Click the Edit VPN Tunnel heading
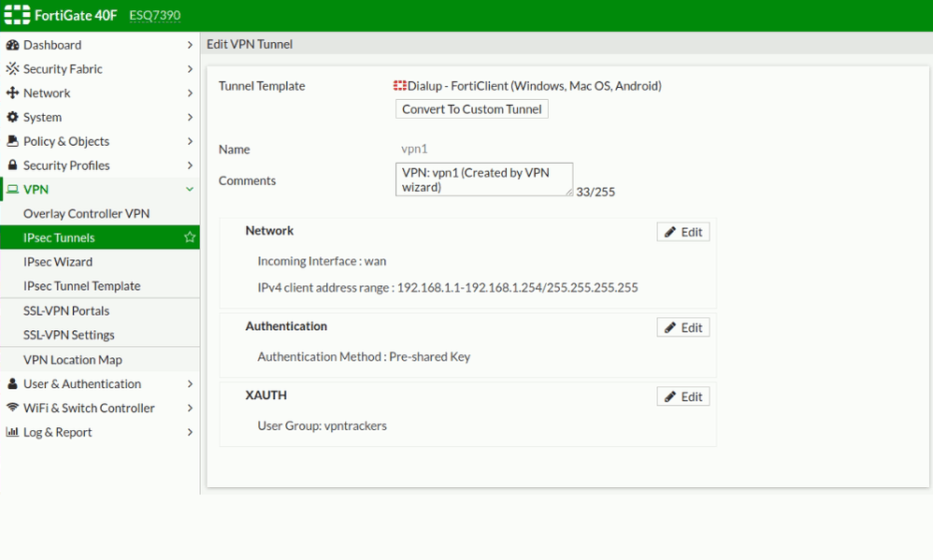The image size is (933, 560). [250, 44]
